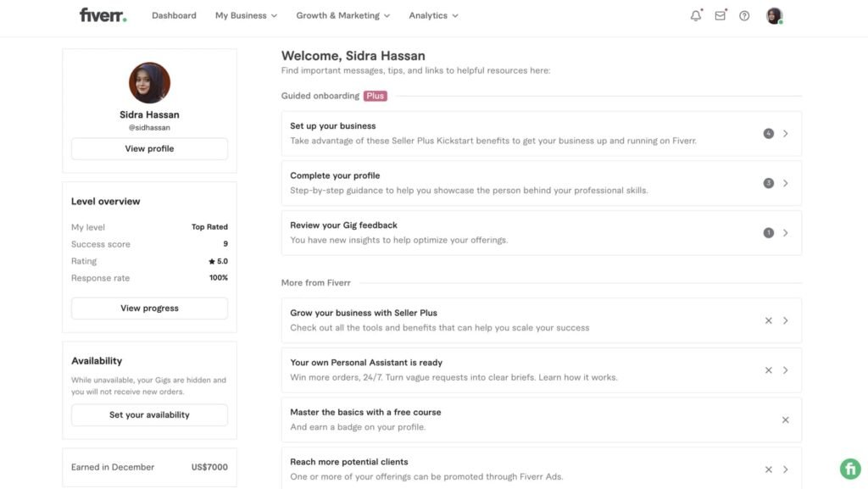Open the Complete your profile item
The height and width of the screenshot is (489, 868).
541,183
